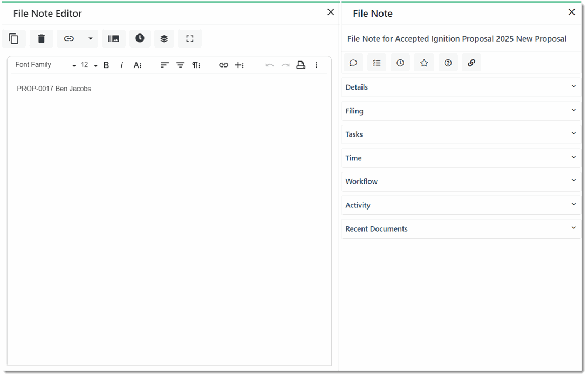Expand the Activity section
This screenshot has width=588, height=377.
click(461, 205)
